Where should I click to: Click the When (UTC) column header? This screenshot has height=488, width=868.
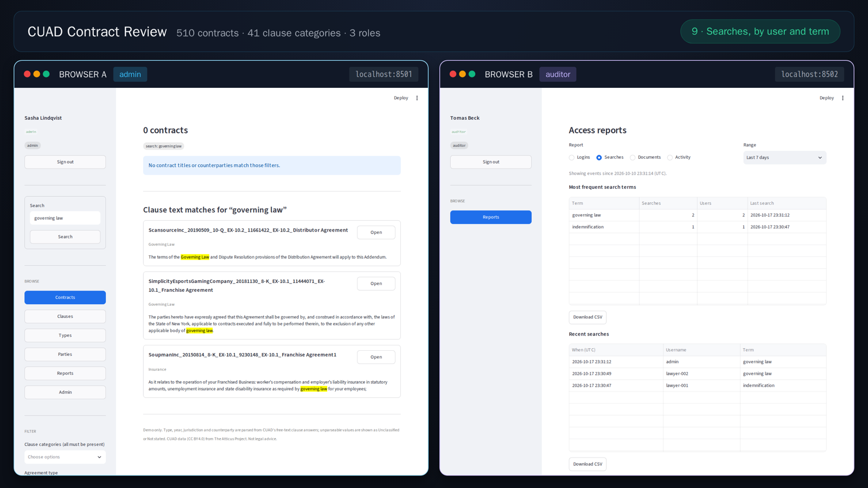[x=616, y=350]
